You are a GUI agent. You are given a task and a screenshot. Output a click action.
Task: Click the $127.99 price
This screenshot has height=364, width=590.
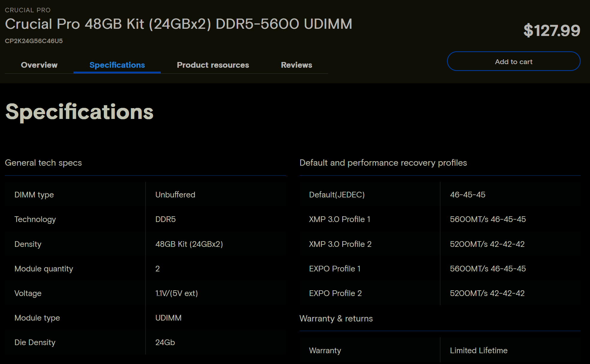552,31
